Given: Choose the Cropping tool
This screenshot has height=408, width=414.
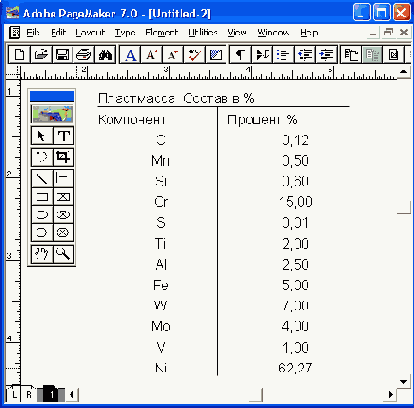Looking at the screenshot, I should point(63,157).
